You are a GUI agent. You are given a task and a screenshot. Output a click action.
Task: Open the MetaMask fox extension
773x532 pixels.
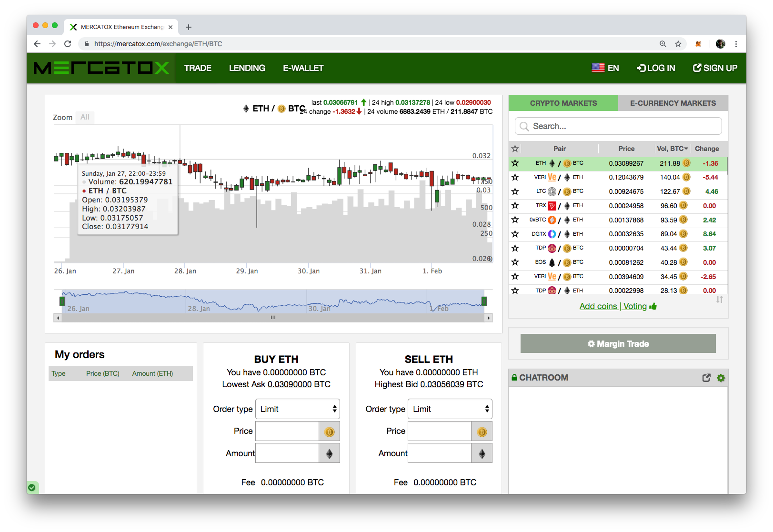(698, 44)
